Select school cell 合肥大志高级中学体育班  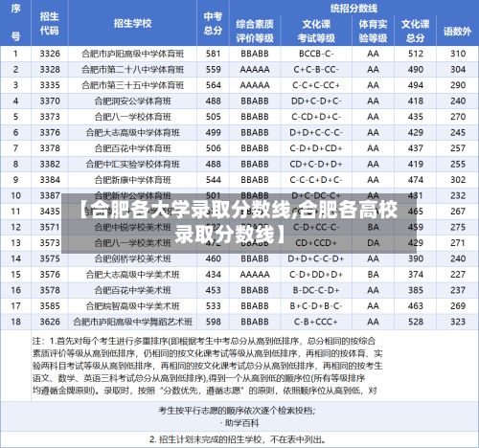point(132,132)
